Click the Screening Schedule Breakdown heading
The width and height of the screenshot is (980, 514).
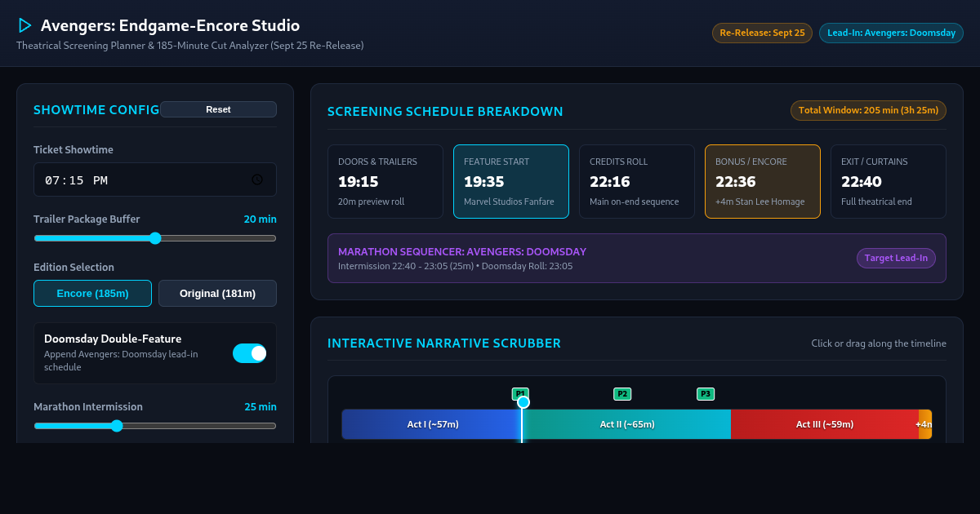click(x=445, y=112)
